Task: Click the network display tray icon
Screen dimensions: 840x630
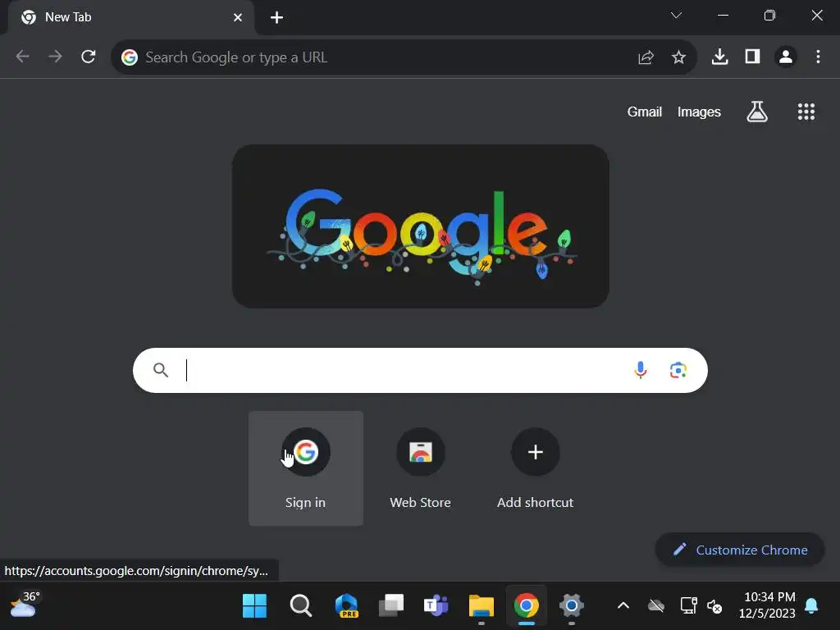Action: [688, 606]
